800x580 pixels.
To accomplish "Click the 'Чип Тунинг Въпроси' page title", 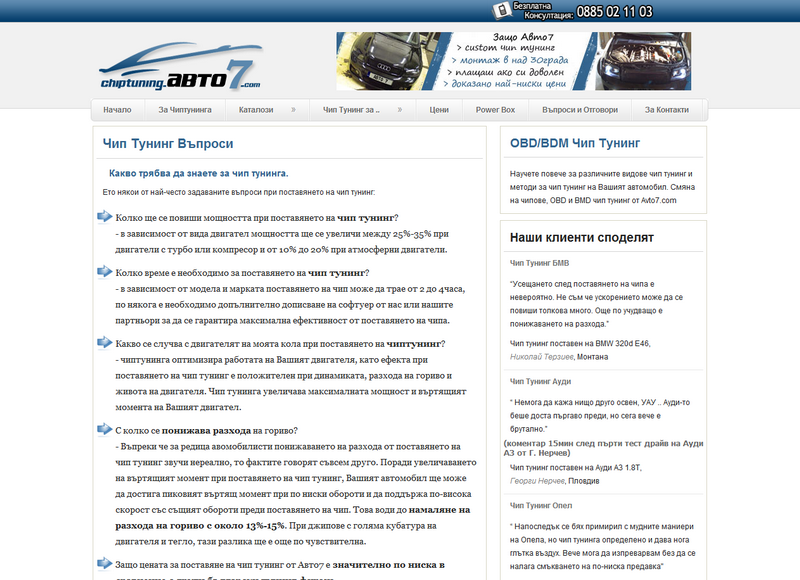I will click(x=168, y=144).
